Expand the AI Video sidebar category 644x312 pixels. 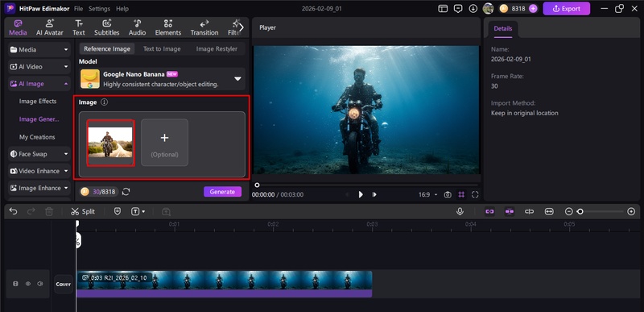(39, 67)
